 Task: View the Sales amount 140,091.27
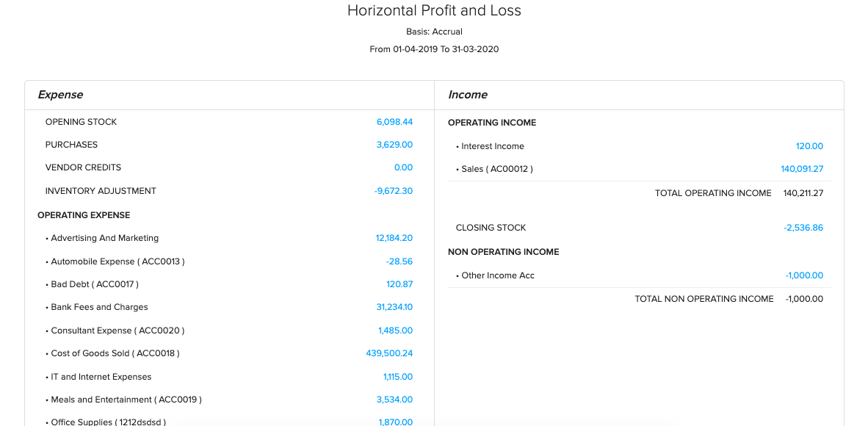pyautogui.click(x=802, y=169)
